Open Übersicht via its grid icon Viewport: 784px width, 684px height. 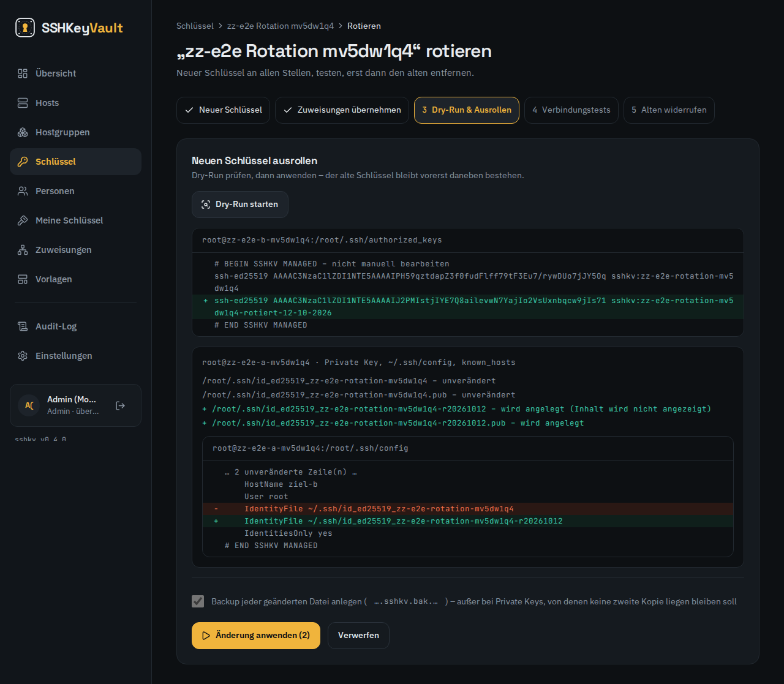[x=23, y=73]
